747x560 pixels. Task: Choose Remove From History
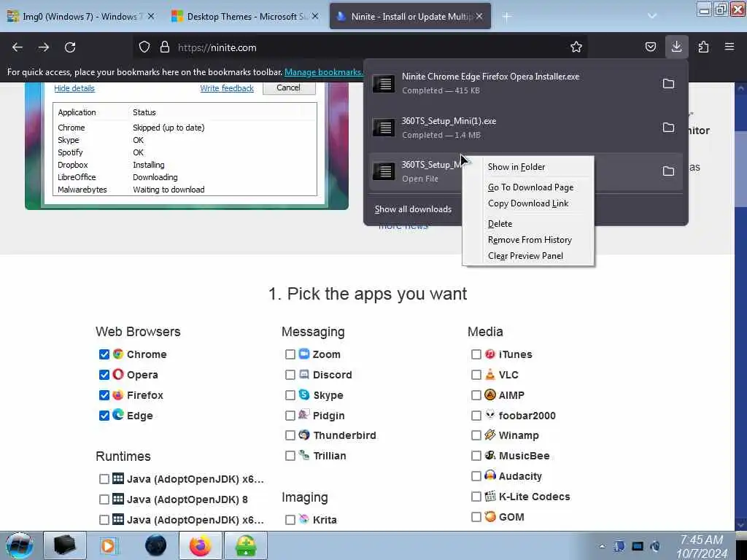[528, 240]
